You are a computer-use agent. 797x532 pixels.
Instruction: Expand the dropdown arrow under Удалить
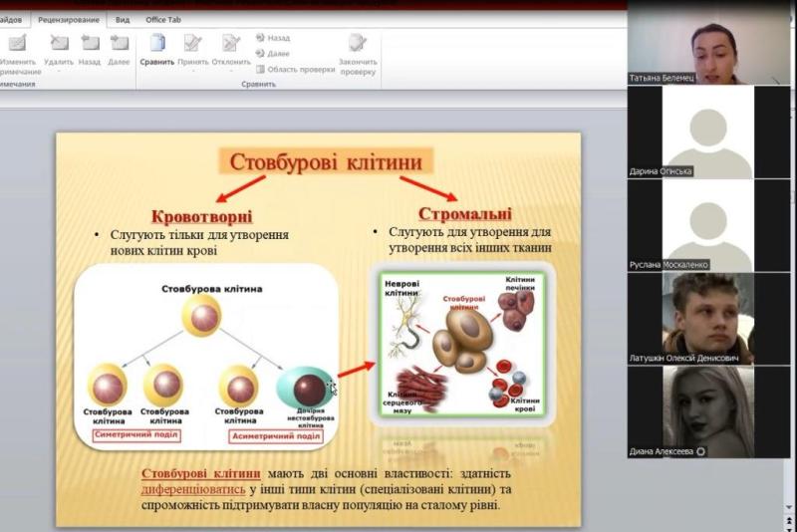(59, 72)
